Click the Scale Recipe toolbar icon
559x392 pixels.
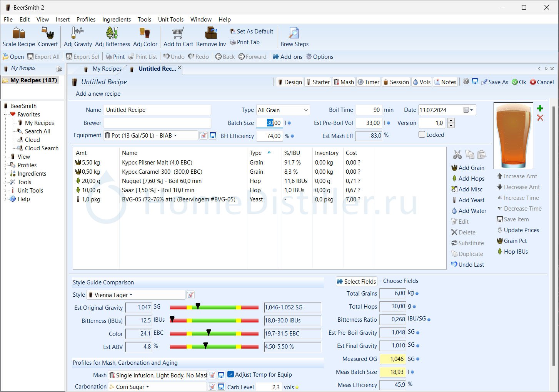click(x=18, y=37)
